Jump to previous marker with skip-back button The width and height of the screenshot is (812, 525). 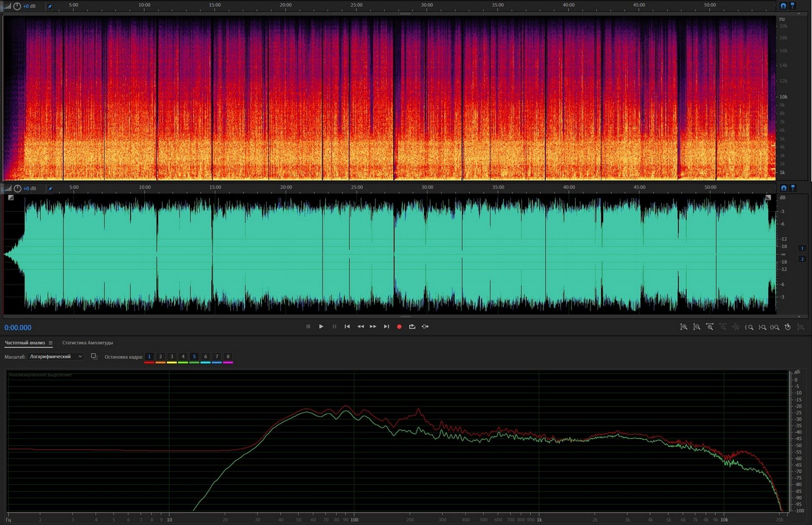pyautogui.click(x=347, y=327)
